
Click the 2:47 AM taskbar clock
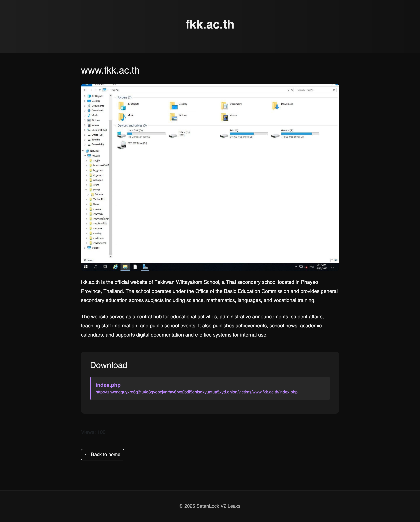322,267
